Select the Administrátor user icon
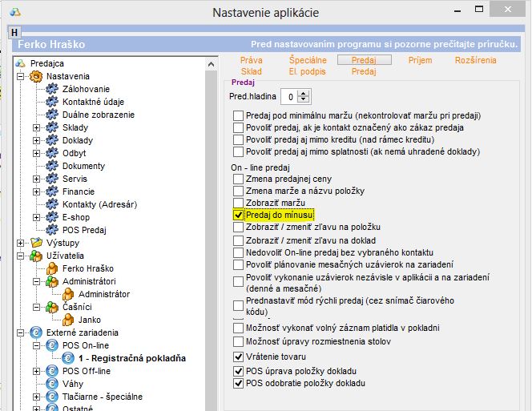Screen dimensions: 532x411 tap(69, 294)
